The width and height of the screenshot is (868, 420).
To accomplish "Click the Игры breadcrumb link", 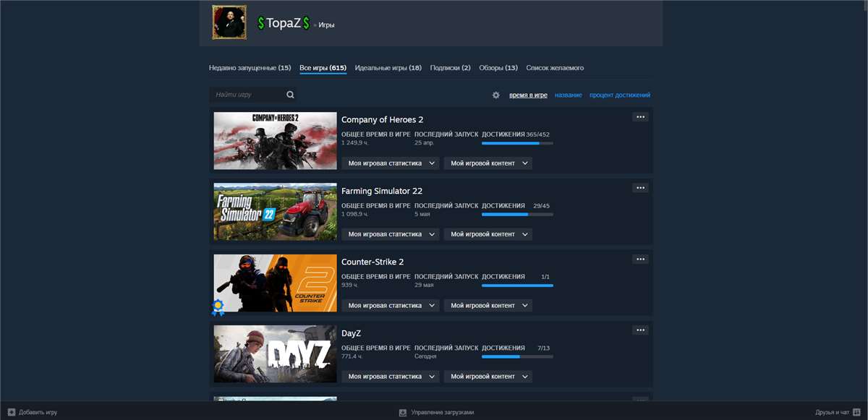I will tap(326, 25).
